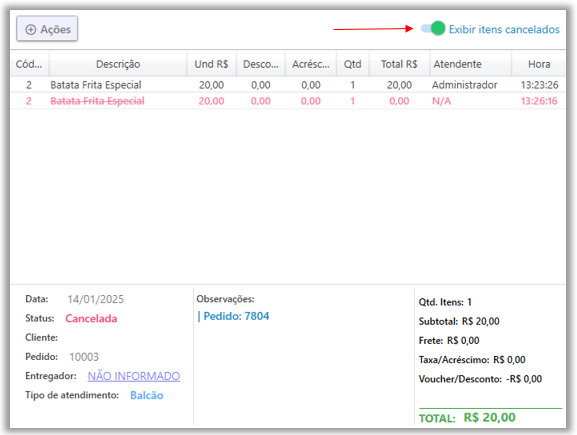Sort by the Qtd column header
577x435 pixels.
point(353,64)
